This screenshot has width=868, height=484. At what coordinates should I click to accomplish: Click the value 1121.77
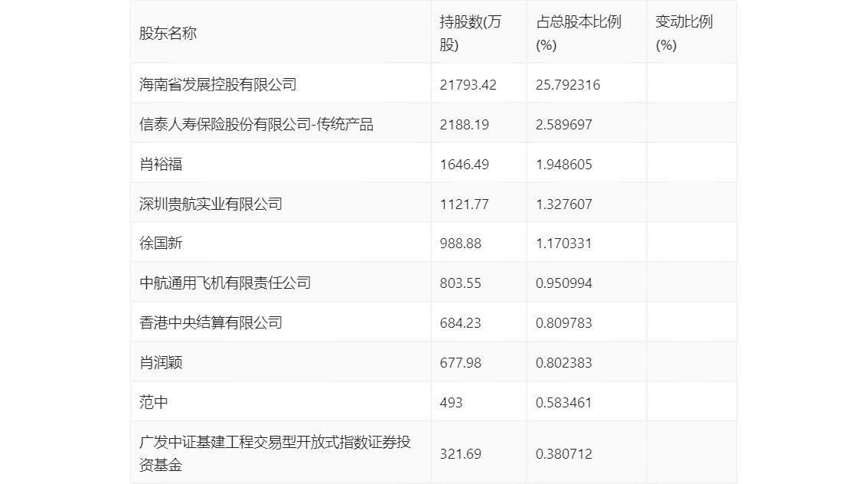[464, 204]
